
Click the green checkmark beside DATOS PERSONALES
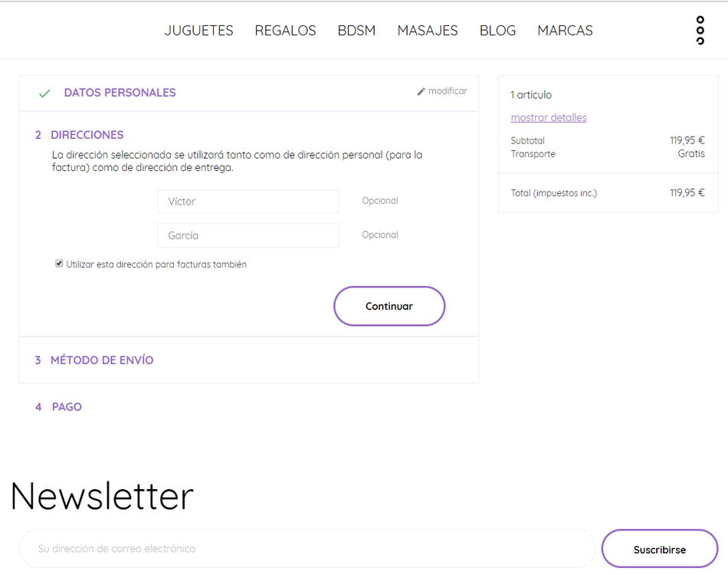(44, 93)
